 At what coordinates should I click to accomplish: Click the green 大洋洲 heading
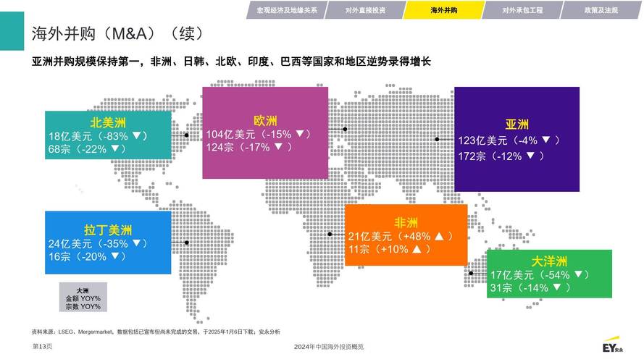[549, 261]
